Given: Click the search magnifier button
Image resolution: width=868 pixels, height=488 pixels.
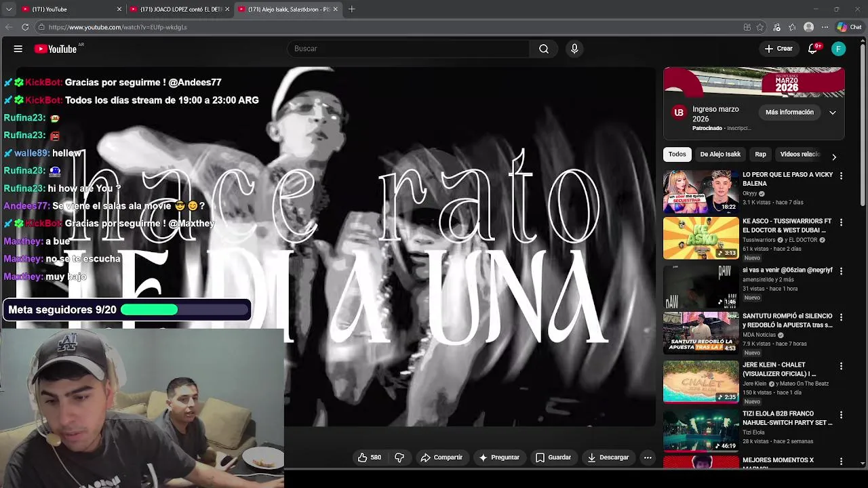Looking at the screenshot, I should tap(544, 49).
